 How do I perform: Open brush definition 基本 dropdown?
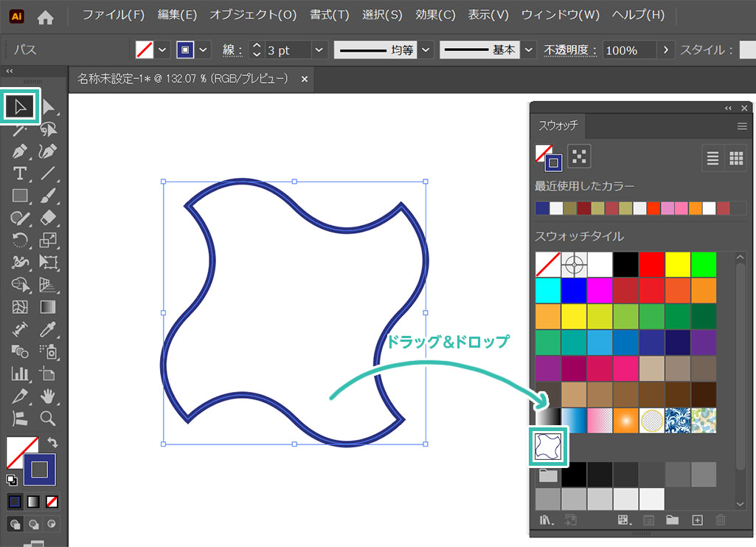pyautogui.click(x=528, y=49)
